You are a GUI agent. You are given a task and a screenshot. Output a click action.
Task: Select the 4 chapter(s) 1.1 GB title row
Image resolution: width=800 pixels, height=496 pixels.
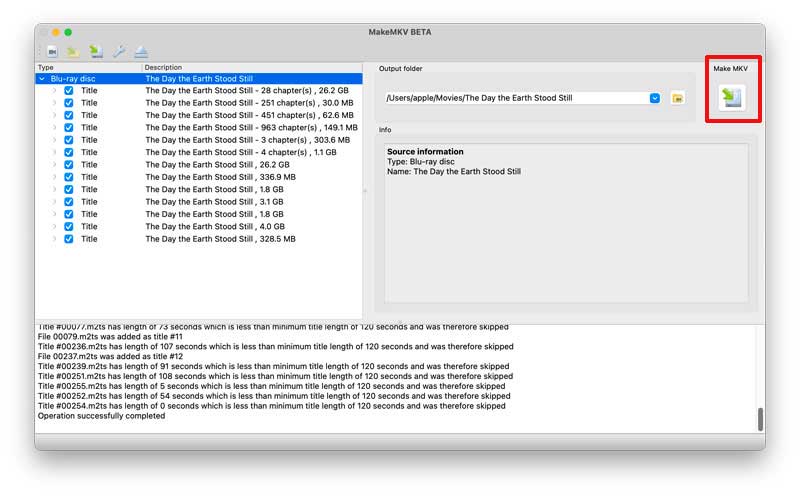coord(240,152)
